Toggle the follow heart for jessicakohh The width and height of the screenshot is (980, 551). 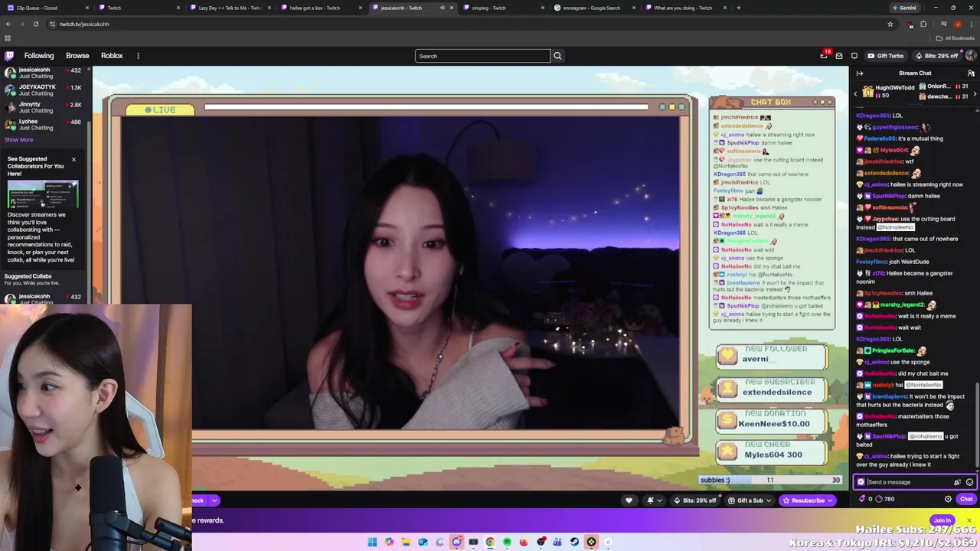(629, 500)
